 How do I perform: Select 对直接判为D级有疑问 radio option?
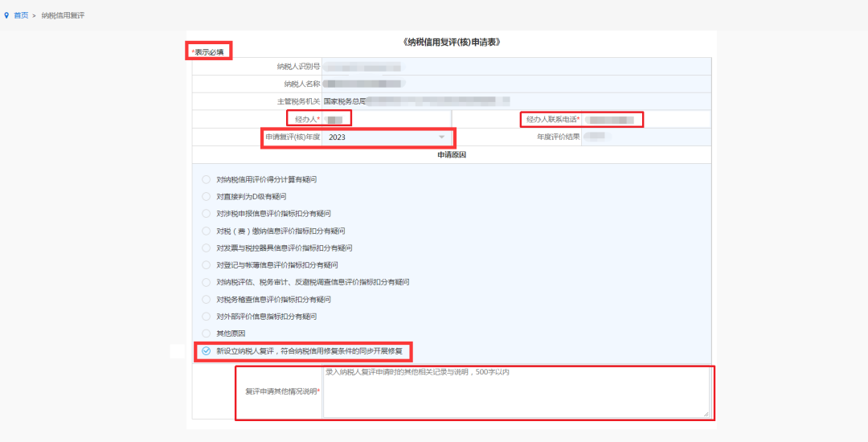coord(206,196)
